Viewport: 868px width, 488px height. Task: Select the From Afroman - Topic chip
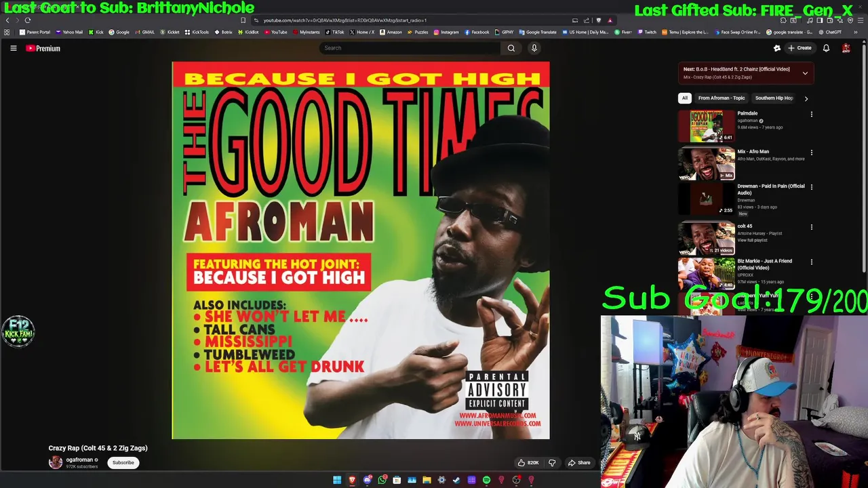[x=722, y=98]
